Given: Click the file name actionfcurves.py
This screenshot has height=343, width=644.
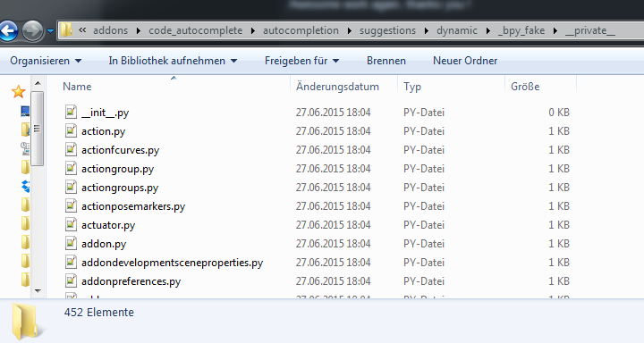Looking at the screenshot, I should (x=121, y=150).
